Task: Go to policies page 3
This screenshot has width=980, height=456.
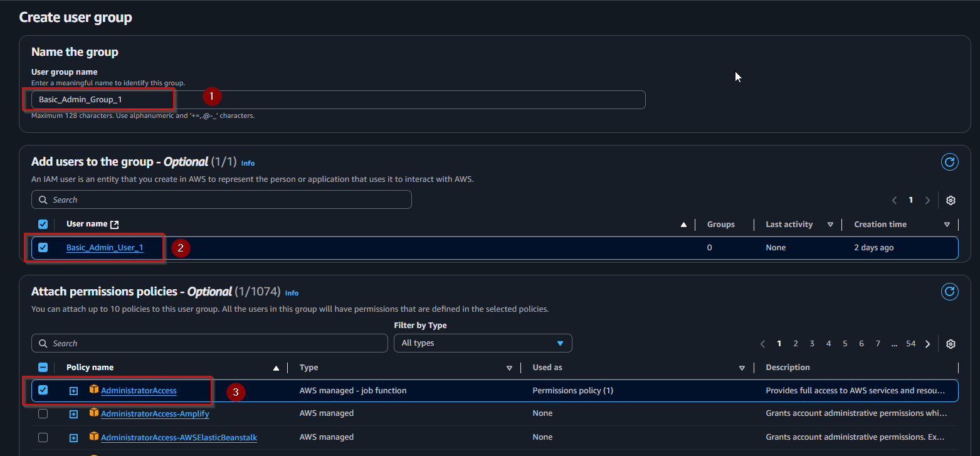Action: coord(812,344)
